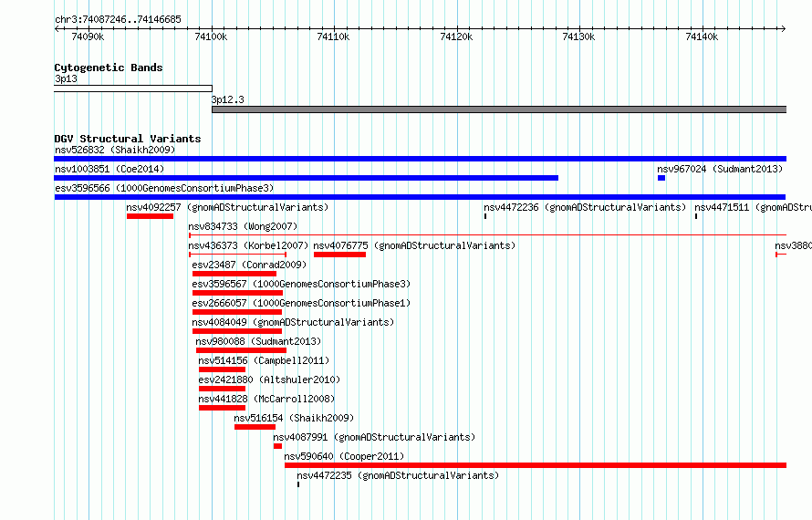Image resolution: width=812 pixels, height=520 pixels.
Task: Click the 74120k ruler position label
Action: coord(456,36)
